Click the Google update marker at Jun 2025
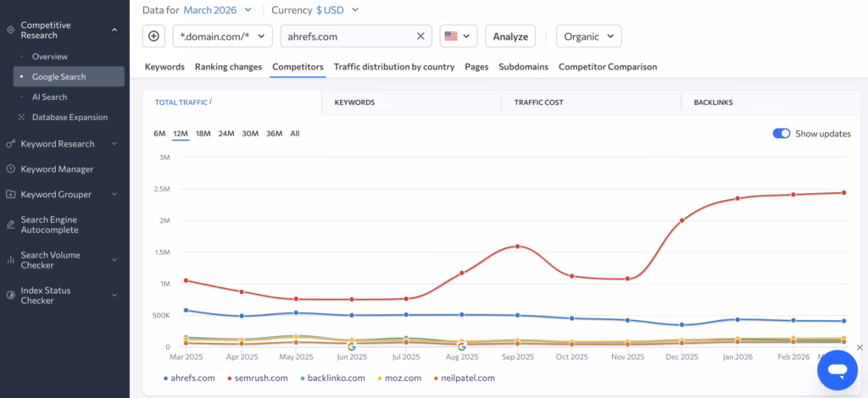Image resolution: width=868 pixels, height=398 pixels. [x=352, y=346]
